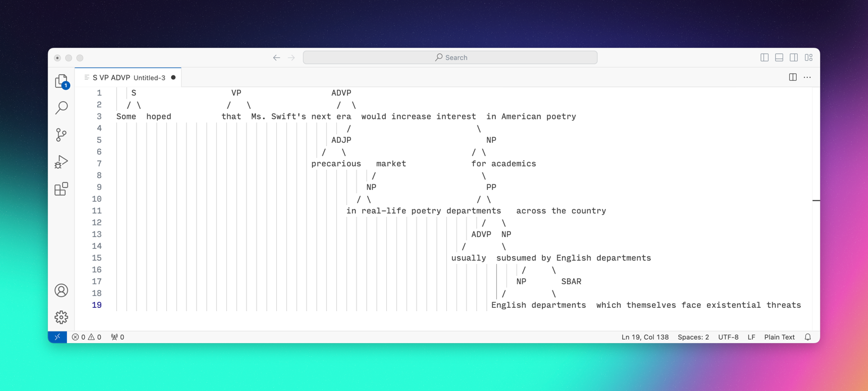This screenshot has height=391, width=868.
Task: Toggle the secondary sidebar visibility
Action: (x=793, y=57)
